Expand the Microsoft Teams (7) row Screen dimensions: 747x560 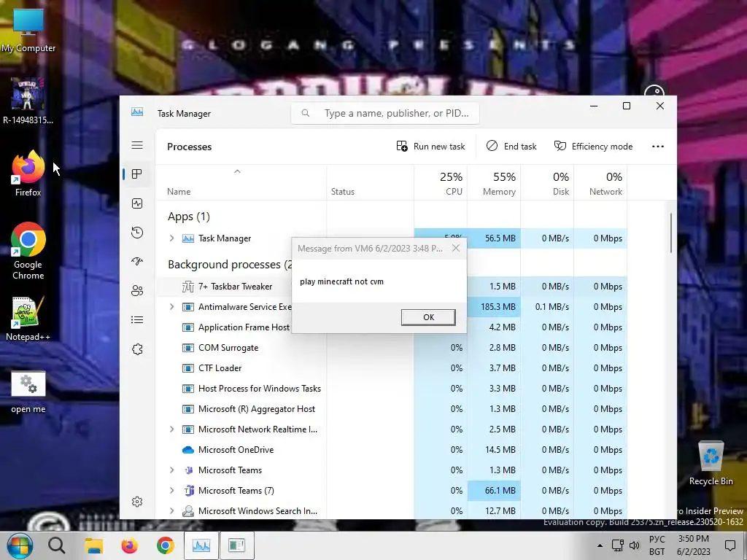(171, 491)
